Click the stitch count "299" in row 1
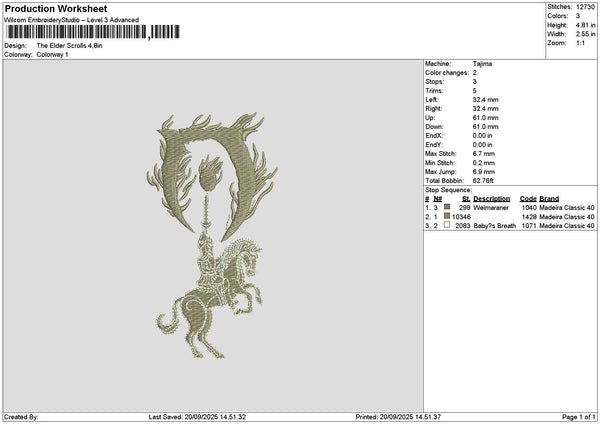This screenshot has height=424, width=600. [x=465, y=208]
